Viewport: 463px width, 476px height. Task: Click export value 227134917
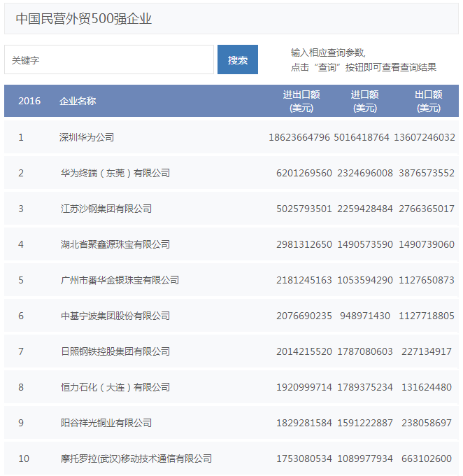pos(427,351)
